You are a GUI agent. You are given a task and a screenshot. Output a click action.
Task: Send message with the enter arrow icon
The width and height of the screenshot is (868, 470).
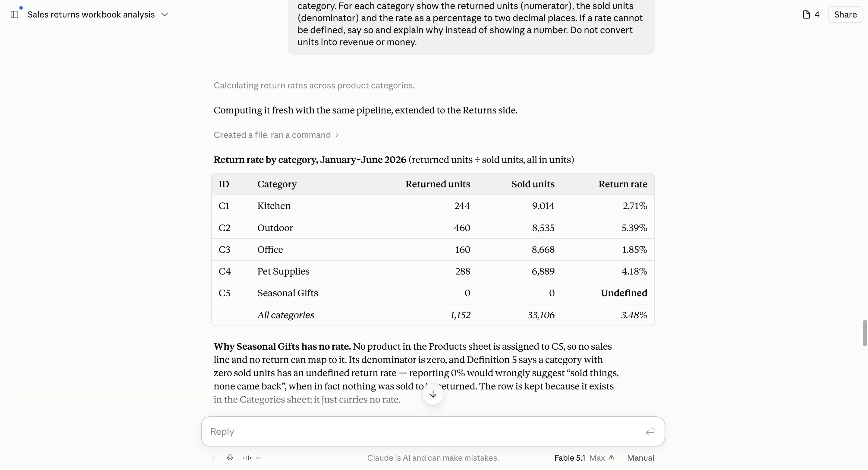pyautogui.click(x=650, y=431)
